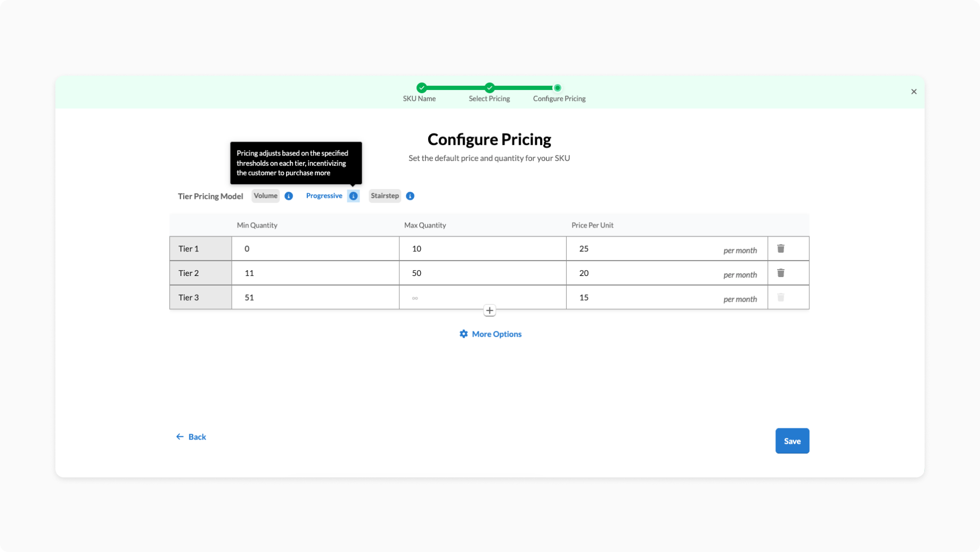This screenshot has width=980, height=552.
Task: Go to the SKU Name step
Action: click(421, 88)
